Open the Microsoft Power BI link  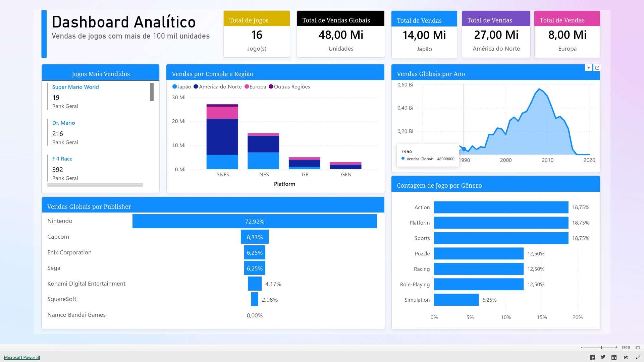(x=22, y=357)
